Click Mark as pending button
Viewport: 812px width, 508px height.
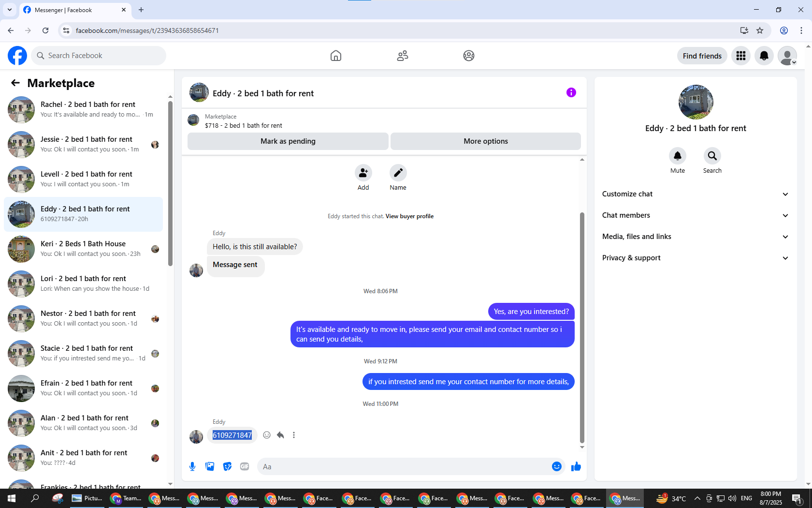tap(288, 141)
